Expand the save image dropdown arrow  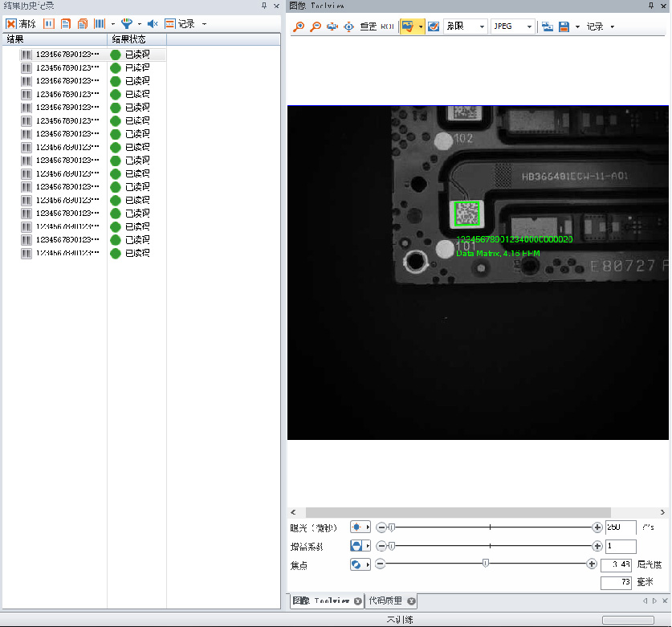578,26
